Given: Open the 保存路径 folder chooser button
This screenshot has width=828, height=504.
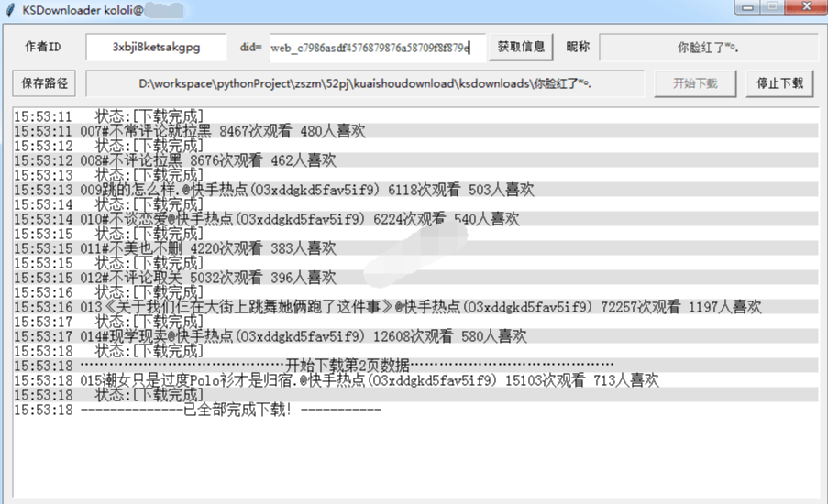Looking at the screenshot, I should tap(45, 83).
